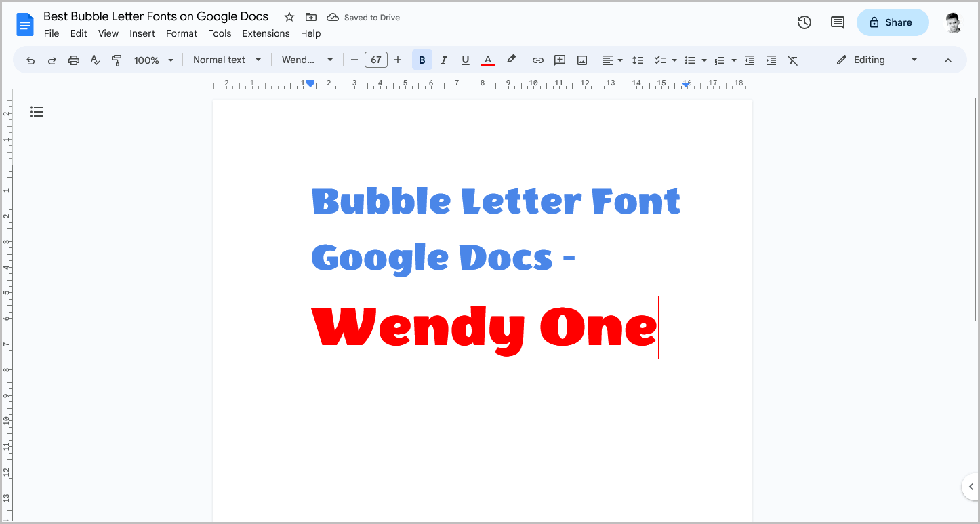Click the Undo icon
This screenshot has height=524, width=980.
click(x=30, y=60)
